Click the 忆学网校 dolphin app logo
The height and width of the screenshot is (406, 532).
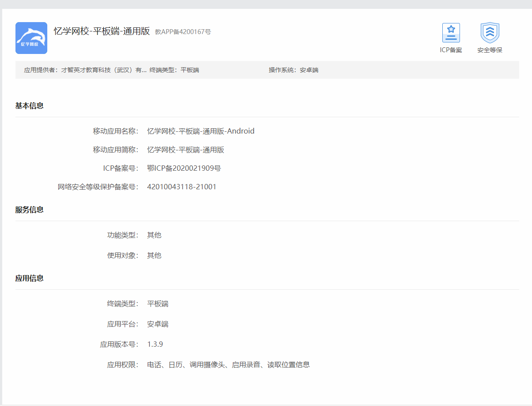tap(31, 38)
